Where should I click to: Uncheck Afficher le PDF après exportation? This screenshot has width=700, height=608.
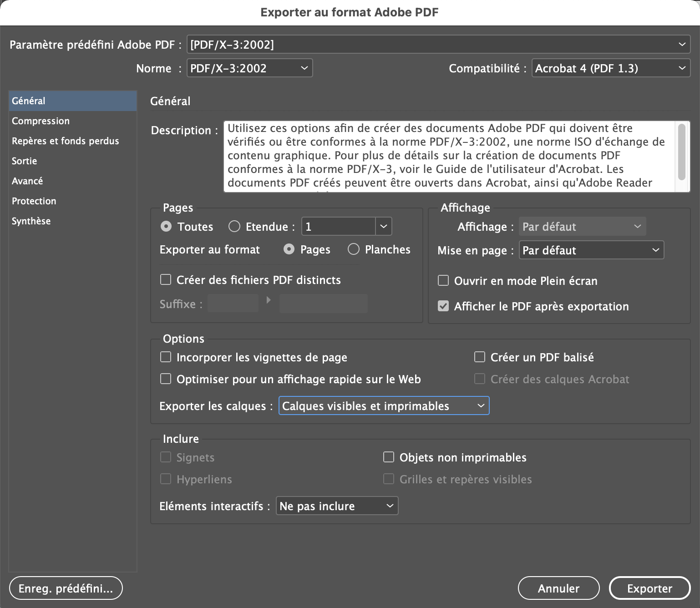tap(443, 306)
